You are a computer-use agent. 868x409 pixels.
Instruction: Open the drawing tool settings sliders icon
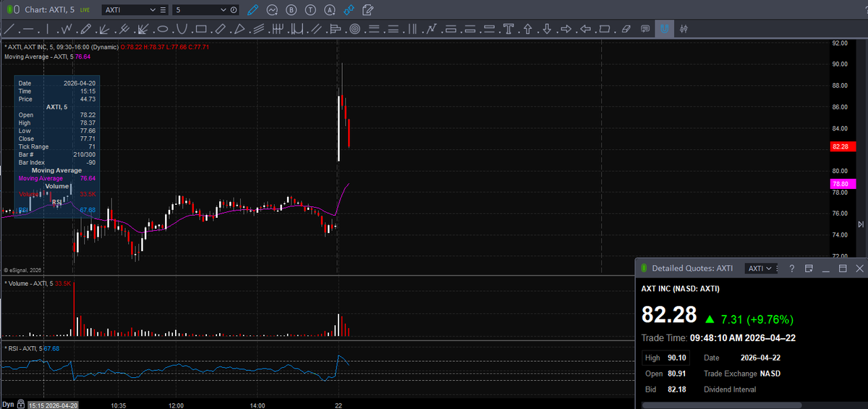pos(683,29)
